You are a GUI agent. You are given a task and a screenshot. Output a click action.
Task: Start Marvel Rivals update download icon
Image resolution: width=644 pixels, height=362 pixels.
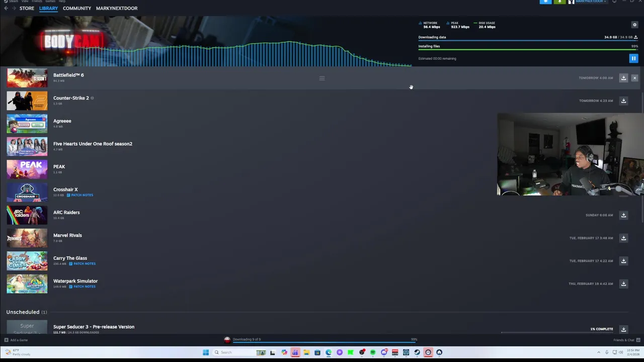(623, 238)
